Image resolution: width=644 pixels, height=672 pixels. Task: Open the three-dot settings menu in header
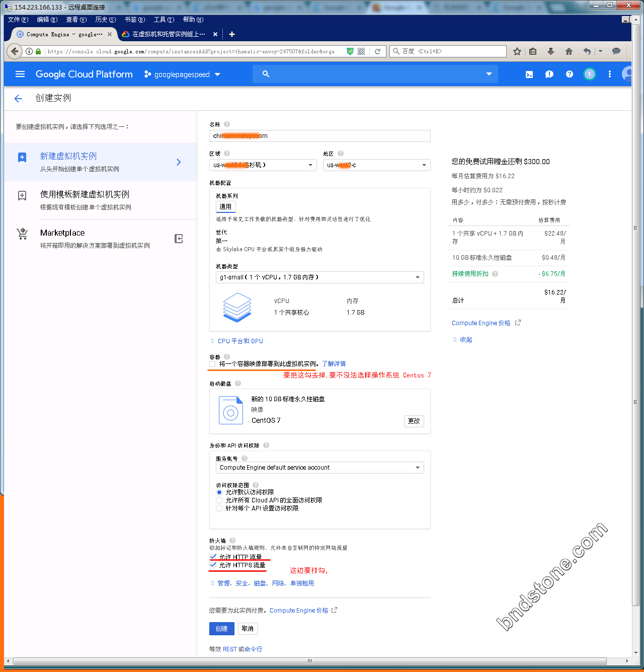[610, 74]
